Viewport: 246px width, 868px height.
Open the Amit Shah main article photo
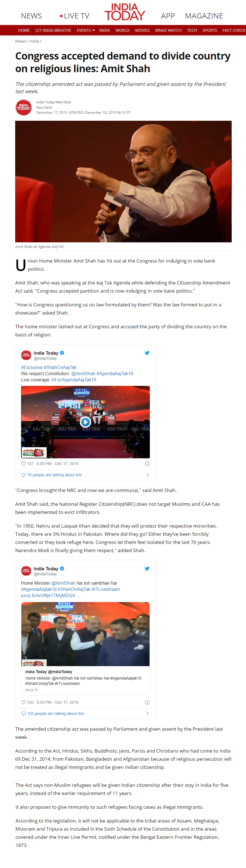(123, 181)
